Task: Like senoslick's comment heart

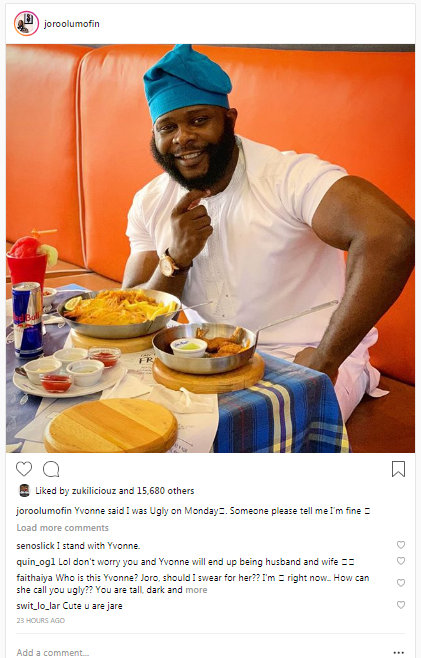Action: point(401,545)
